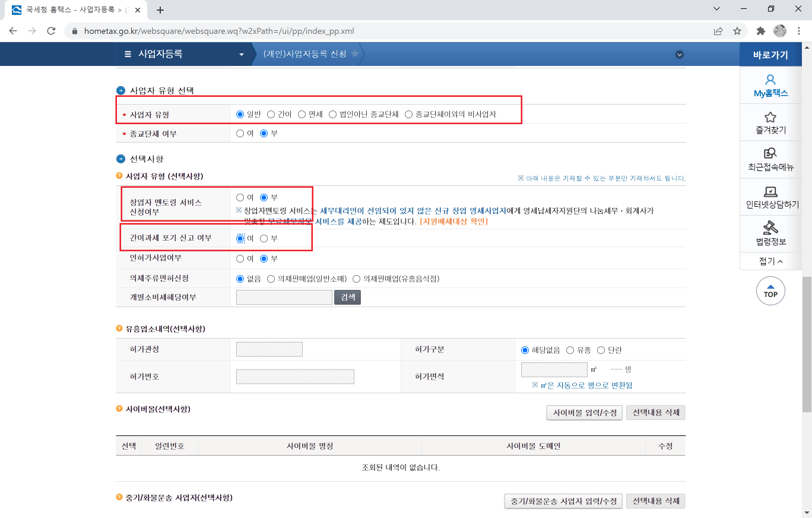
Task: Reload the page with browser refresh icon
Action: [x=52, y=31]
